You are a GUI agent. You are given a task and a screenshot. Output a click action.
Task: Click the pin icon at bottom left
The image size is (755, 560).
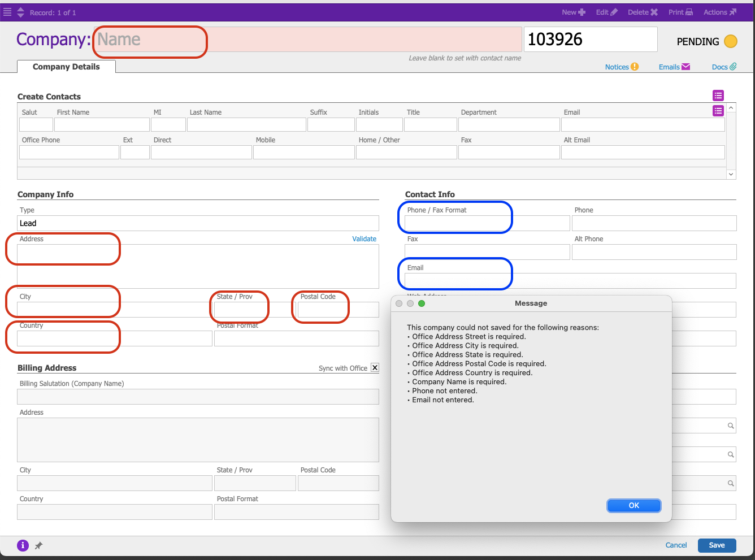tap(38, 546)
